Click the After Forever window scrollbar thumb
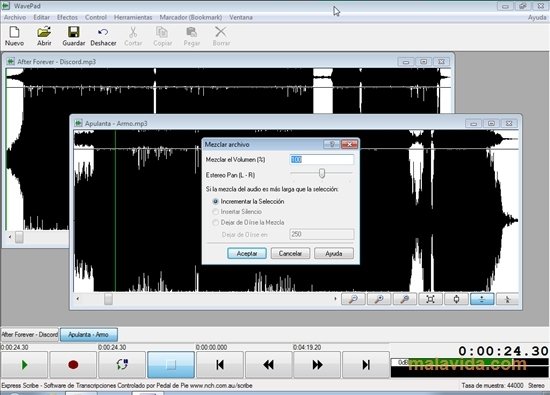Image resolution: width=550 pixels, height=395 pixels. (19, 237)
